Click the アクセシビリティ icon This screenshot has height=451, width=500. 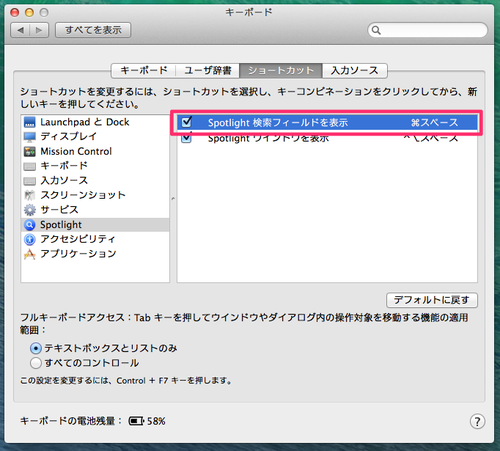coord(30,239)
